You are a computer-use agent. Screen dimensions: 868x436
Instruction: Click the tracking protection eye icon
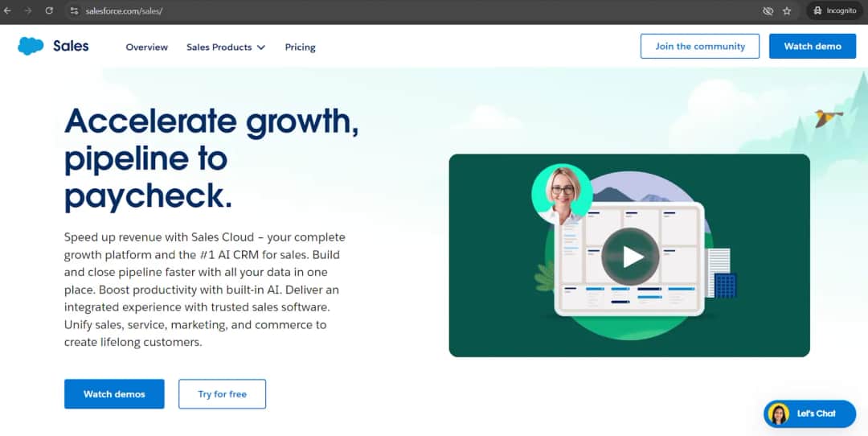768,11
